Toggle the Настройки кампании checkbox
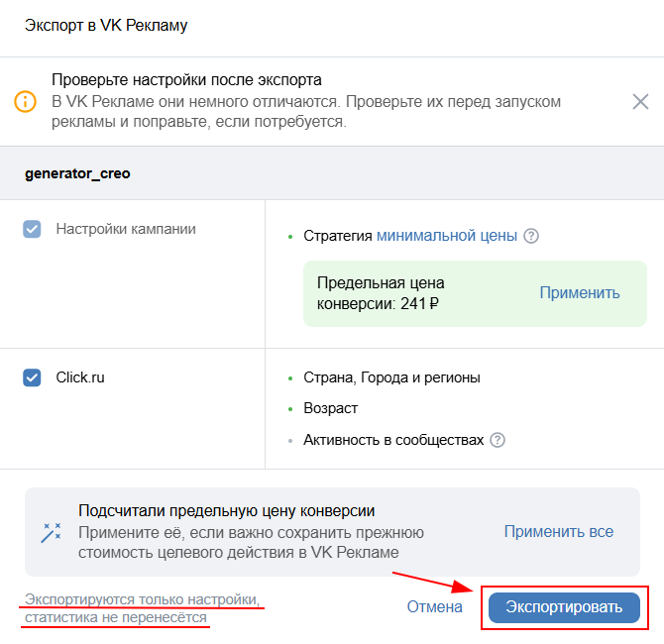The image size is (664, 644). point(33,229)
